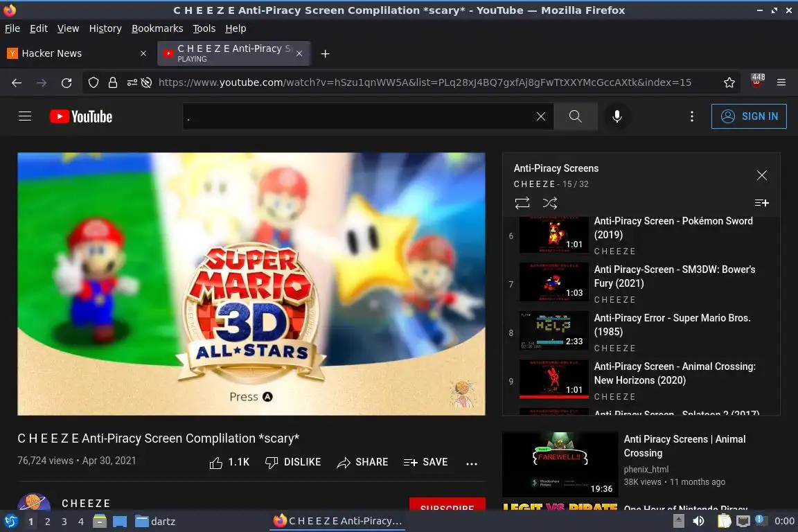Open Anti Piracy Screens Animal Crossing suggestion
798x532 pixels.
click(684, 446)
